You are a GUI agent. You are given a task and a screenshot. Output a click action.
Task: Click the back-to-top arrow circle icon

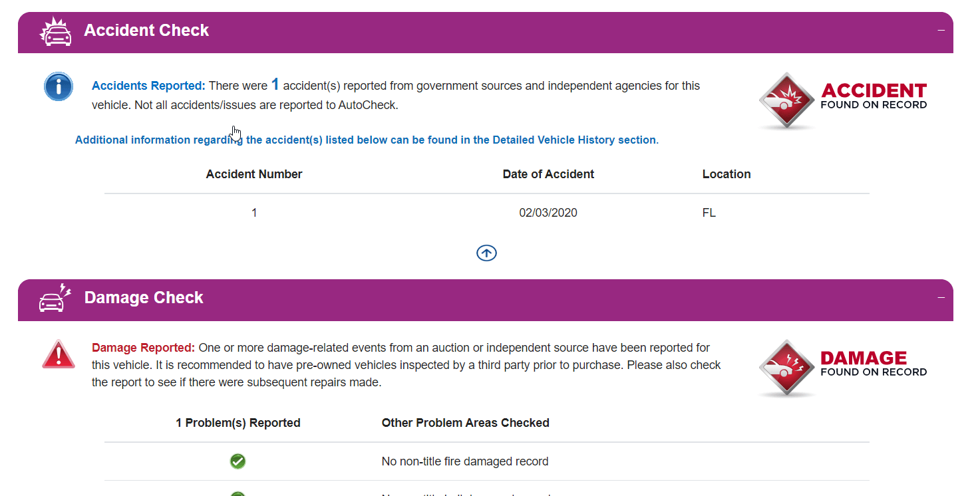tap(486, 253)
